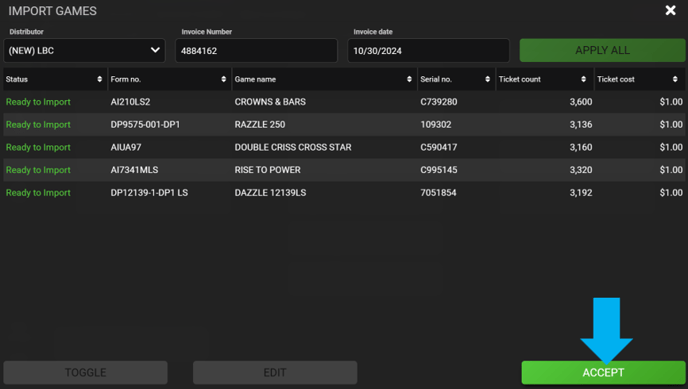Open the Distributor dropdown chevron
Viewport: 688px width, 389px height.
[155, 50]
